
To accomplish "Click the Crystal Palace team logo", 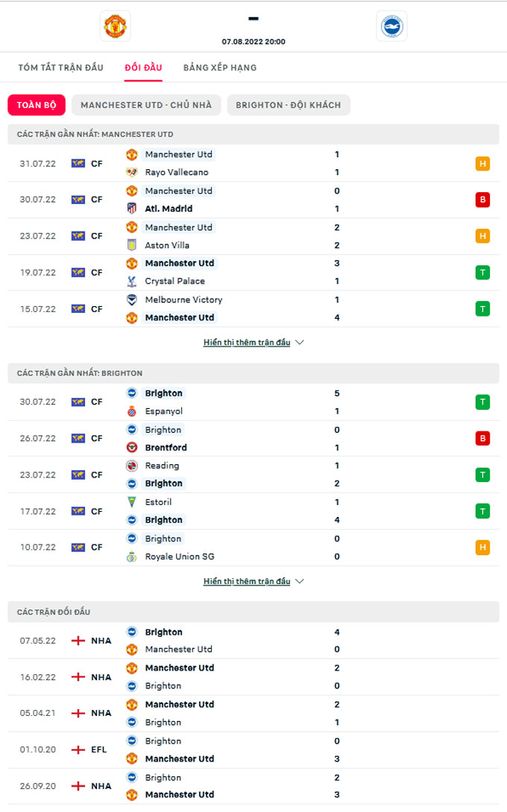I will tap(132, 281).
